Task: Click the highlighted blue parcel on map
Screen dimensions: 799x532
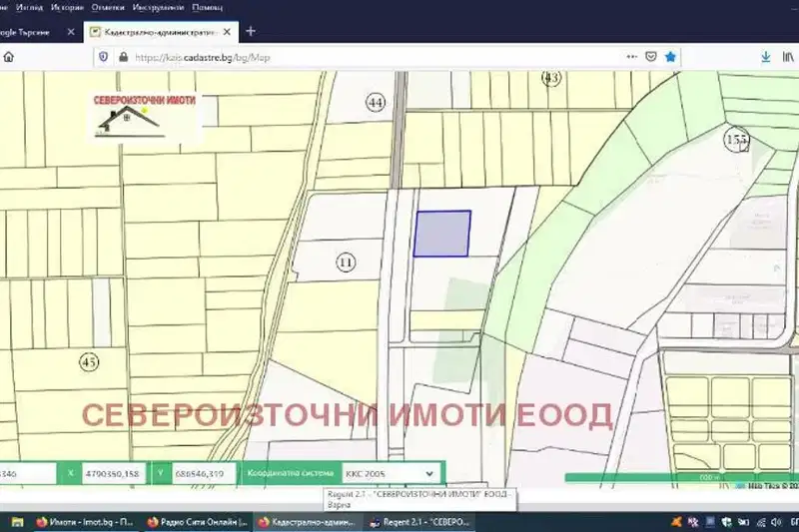Action: [x=441, y=234]
